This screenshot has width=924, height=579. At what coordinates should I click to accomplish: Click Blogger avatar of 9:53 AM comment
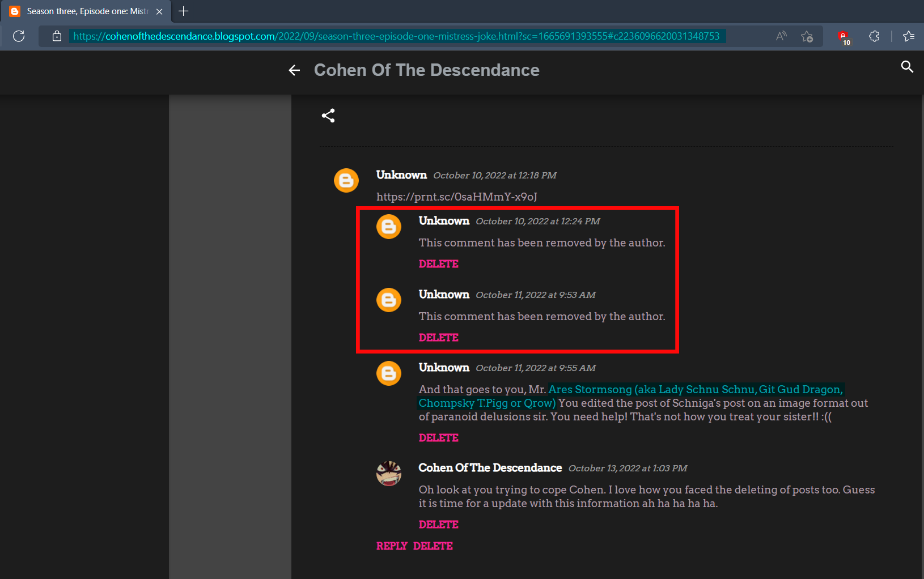(x=389, y=300)
